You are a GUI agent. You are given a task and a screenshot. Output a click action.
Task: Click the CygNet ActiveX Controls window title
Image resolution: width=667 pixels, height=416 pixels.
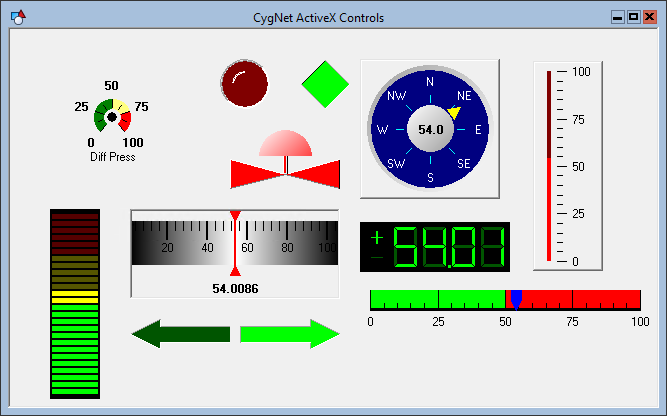318,18
